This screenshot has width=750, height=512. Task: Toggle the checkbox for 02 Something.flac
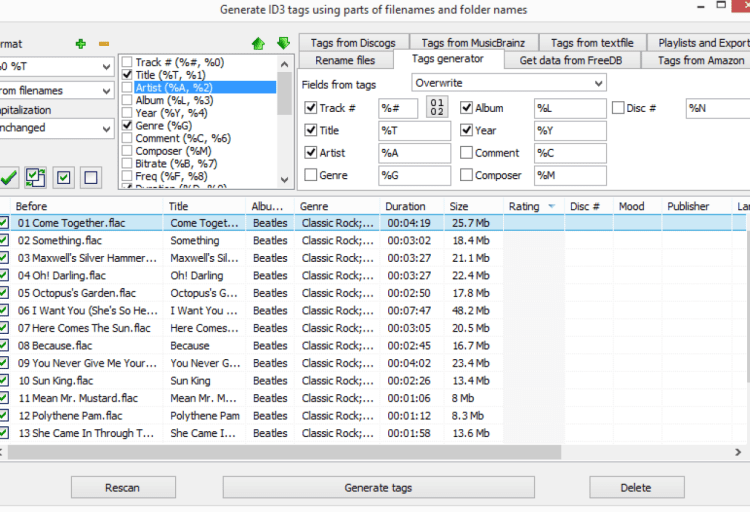pos(4,240)
